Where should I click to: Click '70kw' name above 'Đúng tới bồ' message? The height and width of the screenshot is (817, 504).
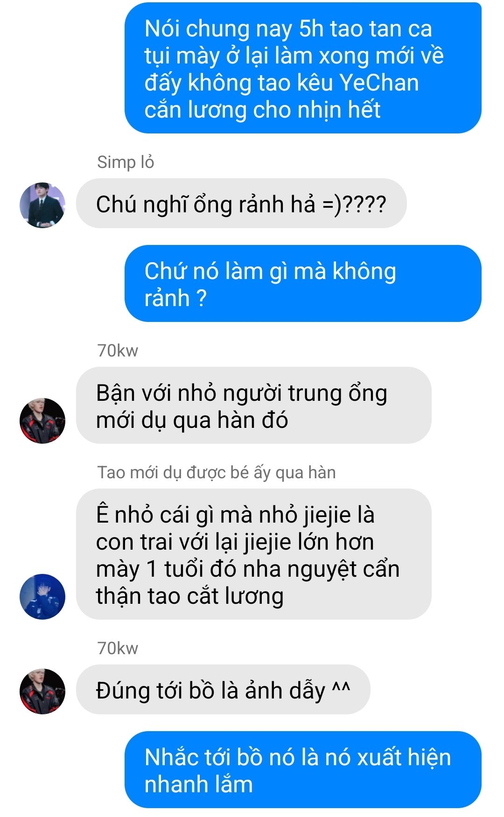pos(118,648)
